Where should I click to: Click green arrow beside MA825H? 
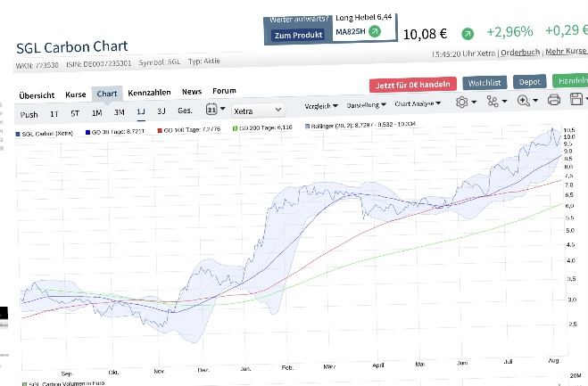coord(375,31)
